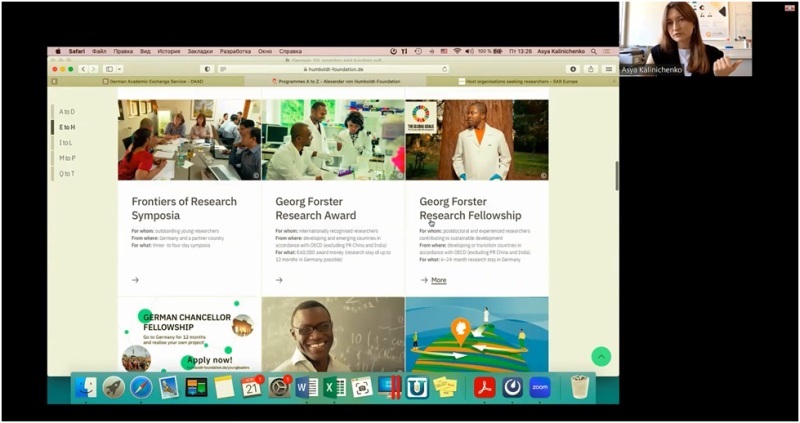
Task: Open the Закладки menu
Action: coord(199,51)
